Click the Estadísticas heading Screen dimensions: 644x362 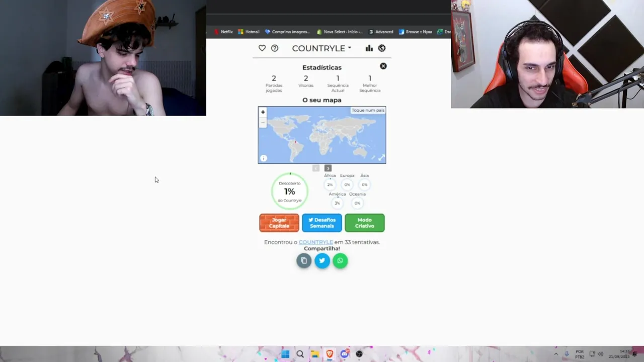click(322, 67)
